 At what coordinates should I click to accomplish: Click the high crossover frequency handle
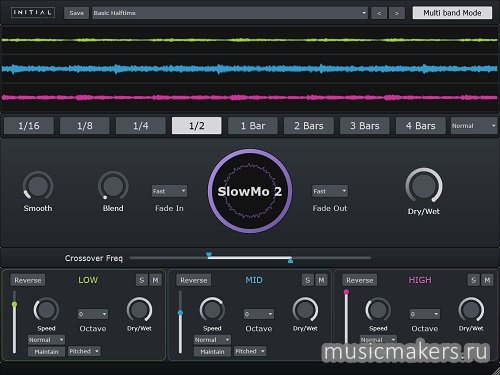[290, 260]
